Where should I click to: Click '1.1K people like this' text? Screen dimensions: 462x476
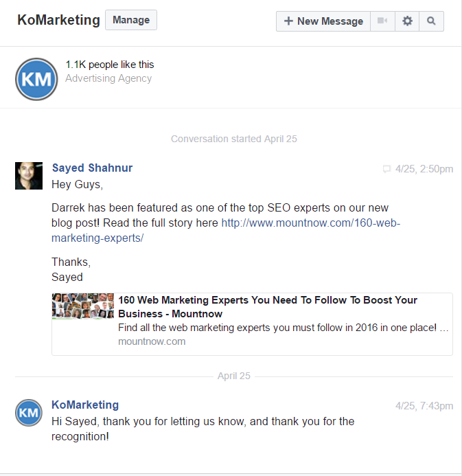(110, 65)
